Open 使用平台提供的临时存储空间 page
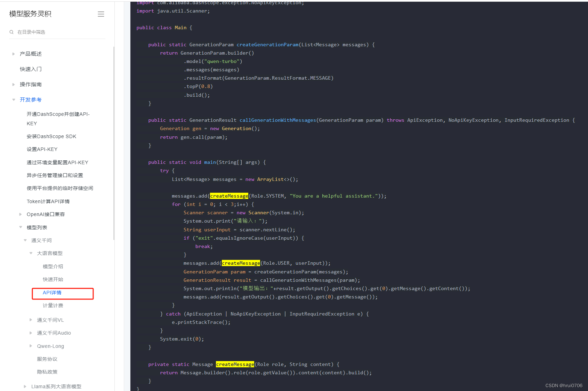The height and width of the screenshot is (391, 588). click(x=60, y=188)
